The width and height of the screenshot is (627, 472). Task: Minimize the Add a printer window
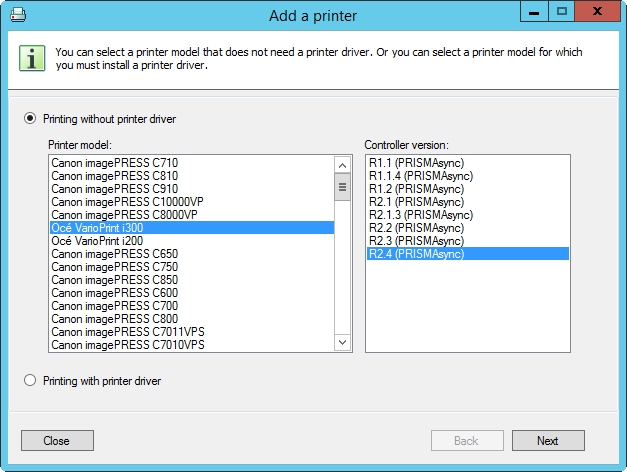(534, 12)
